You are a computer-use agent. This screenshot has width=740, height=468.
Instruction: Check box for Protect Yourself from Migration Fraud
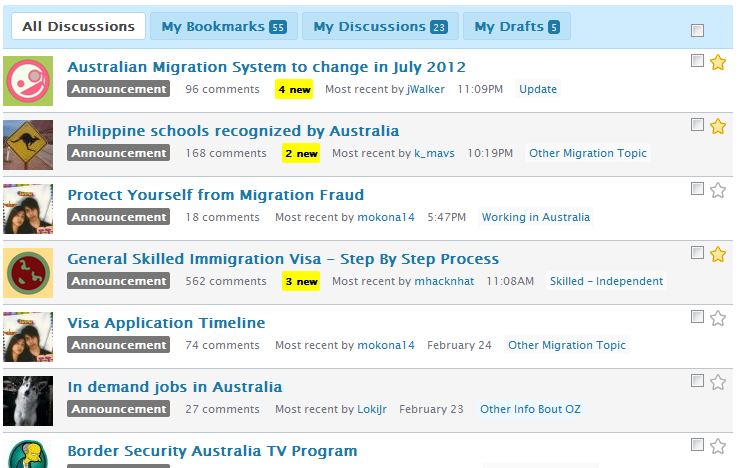coord(697,189)
